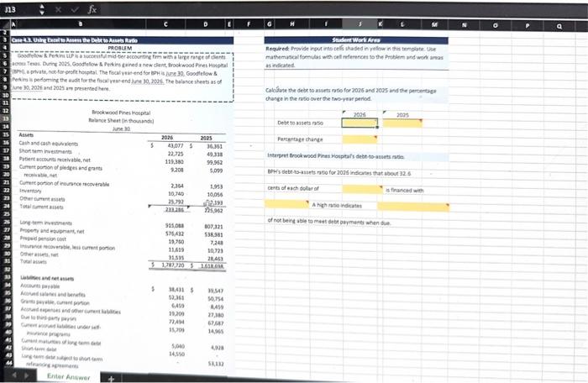Open the Name Box up-down arrows
This screenshot has width=588, height=383.
point(42,9)
